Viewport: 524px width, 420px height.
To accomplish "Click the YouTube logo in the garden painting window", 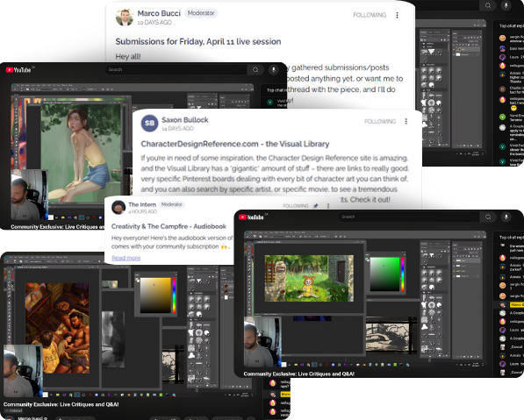I will [251, 217].
